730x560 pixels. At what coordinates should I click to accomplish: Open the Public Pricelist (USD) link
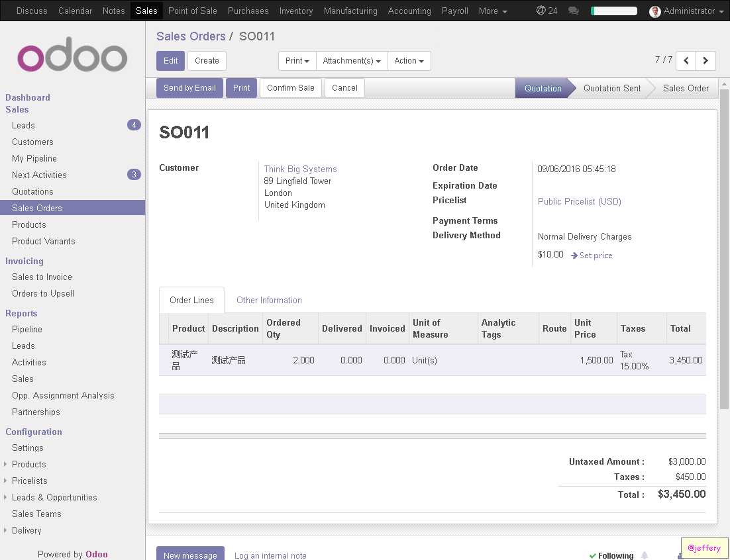pyautogui.click(x=579, y=201)
